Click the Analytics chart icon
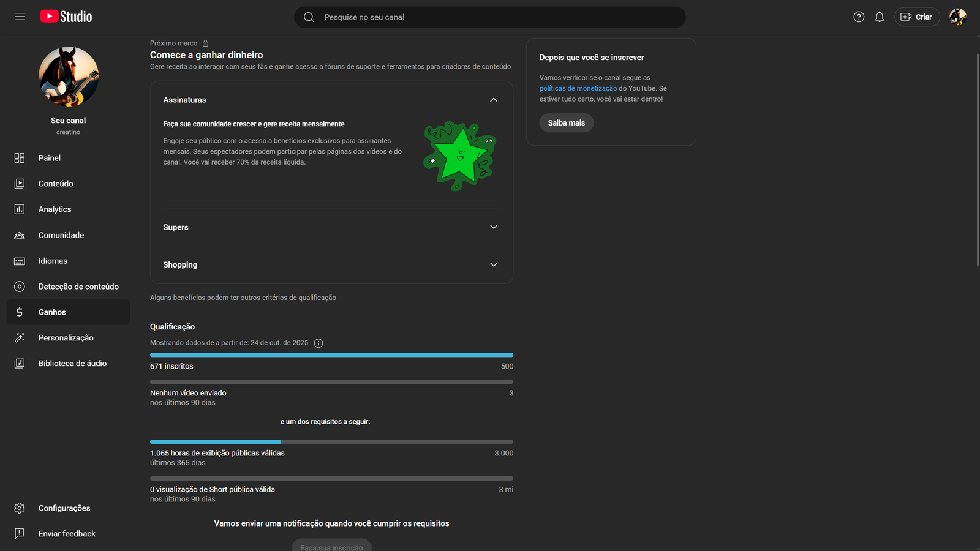The image size is (980, 551). pyautogui.click(x=20, y=209)
